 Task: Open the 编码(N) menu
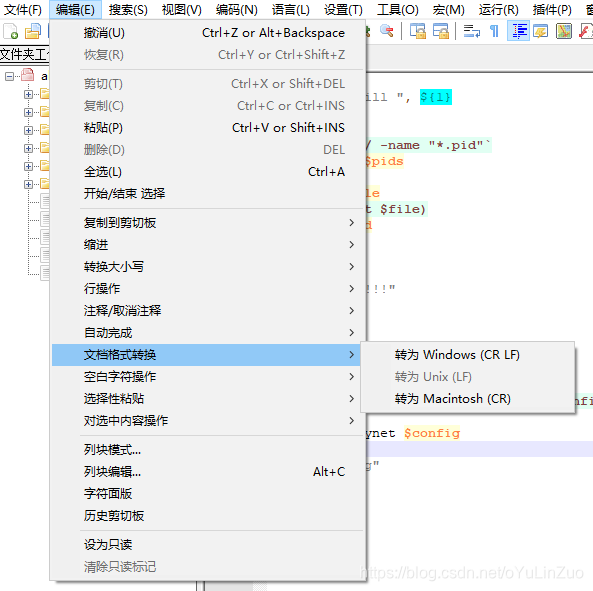[236, 9]
